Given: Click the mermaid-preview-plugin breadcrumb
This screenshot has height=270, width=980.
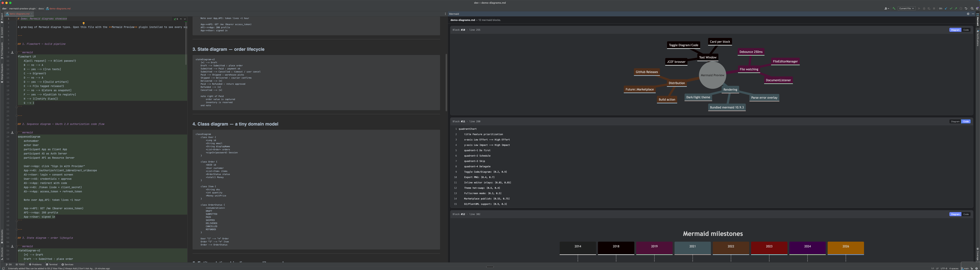Looking at the screenshot, I should coord(22,8).
